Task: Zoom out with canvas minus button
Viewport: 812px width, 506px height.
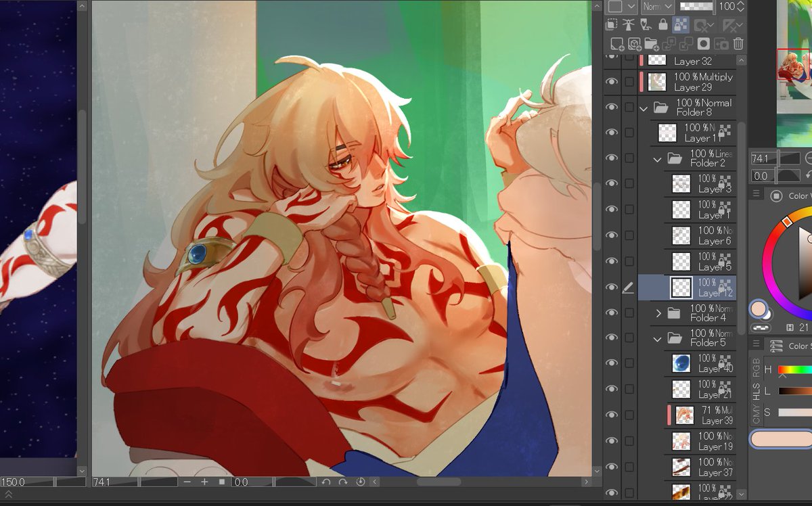Action: pyautogui.click(x=187, y=482)
